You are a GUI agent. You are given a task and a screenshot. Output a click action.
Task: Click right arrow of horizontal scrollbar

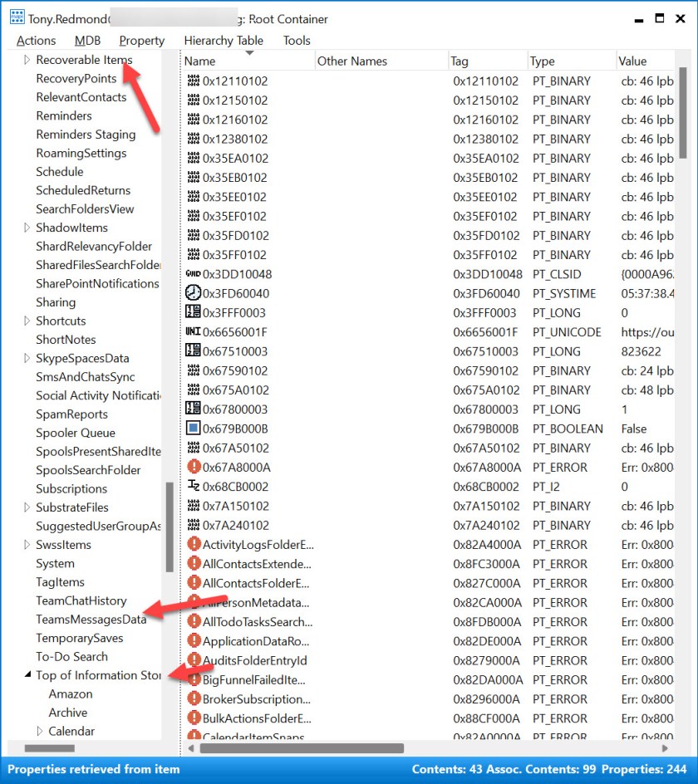pos(665,748)
